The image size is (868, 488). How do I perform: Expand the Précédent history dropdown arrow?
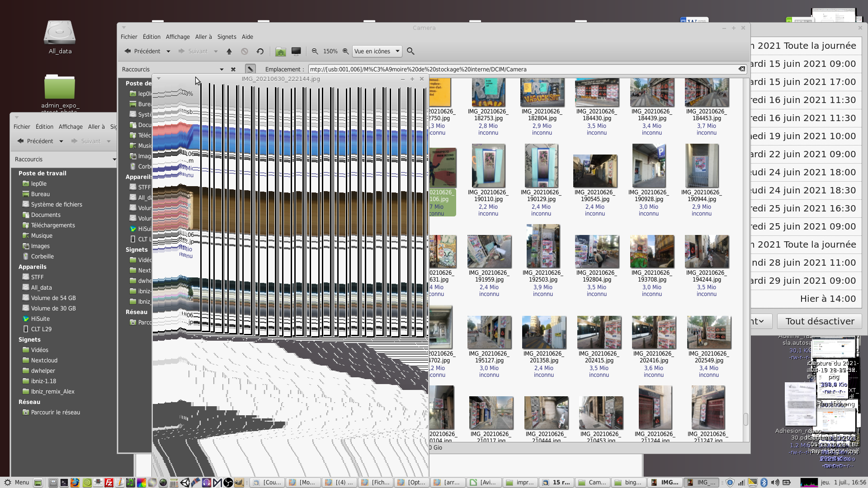(x=168, y=52)
